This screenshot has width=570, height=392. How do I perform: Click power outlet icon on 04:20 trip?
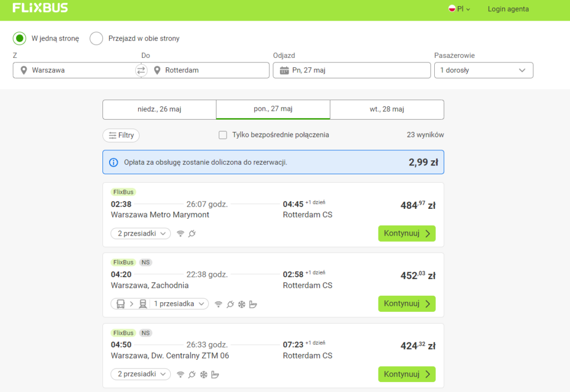230,304
